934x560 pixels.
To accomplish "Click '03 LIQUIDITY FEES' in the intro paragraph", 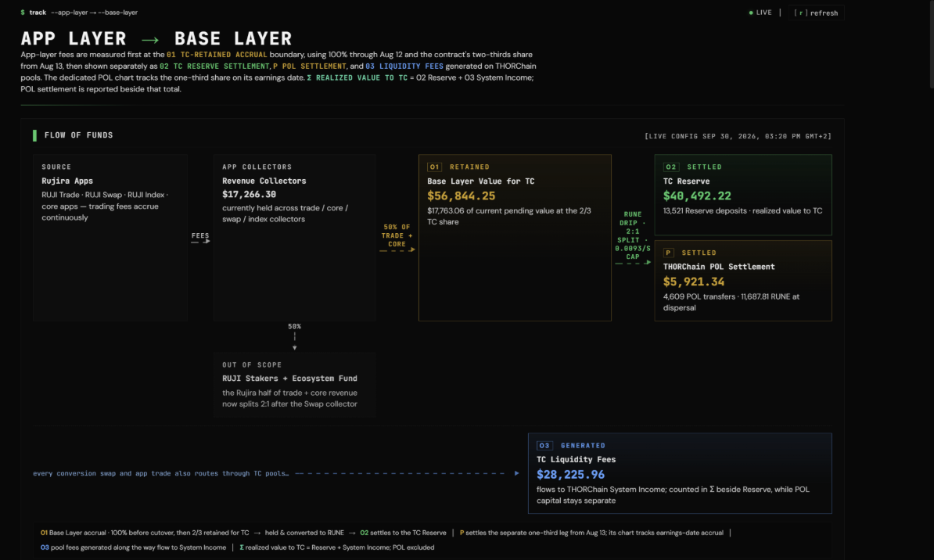I will click(x=404, y=66).
